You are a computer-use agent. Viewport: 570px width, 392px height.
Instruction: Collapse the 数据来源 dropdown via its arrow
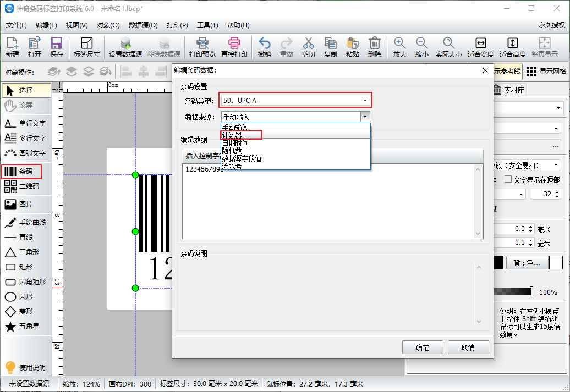[365, 117]
